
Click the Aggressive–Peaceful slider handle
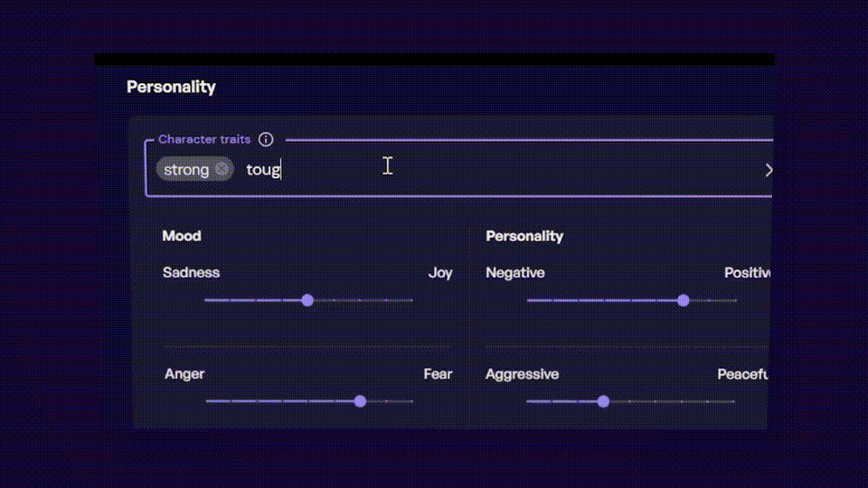click(603, 401)
